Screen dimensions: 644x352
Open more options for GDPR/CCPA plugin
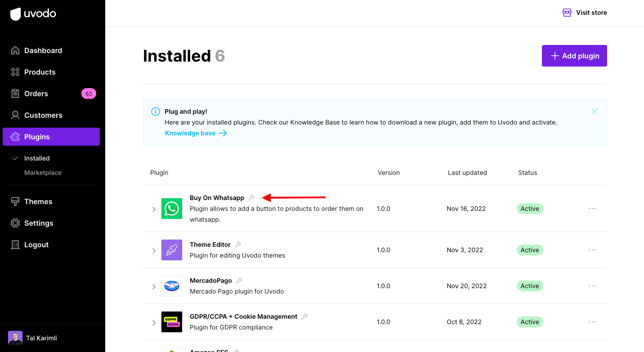coord(592,322)
